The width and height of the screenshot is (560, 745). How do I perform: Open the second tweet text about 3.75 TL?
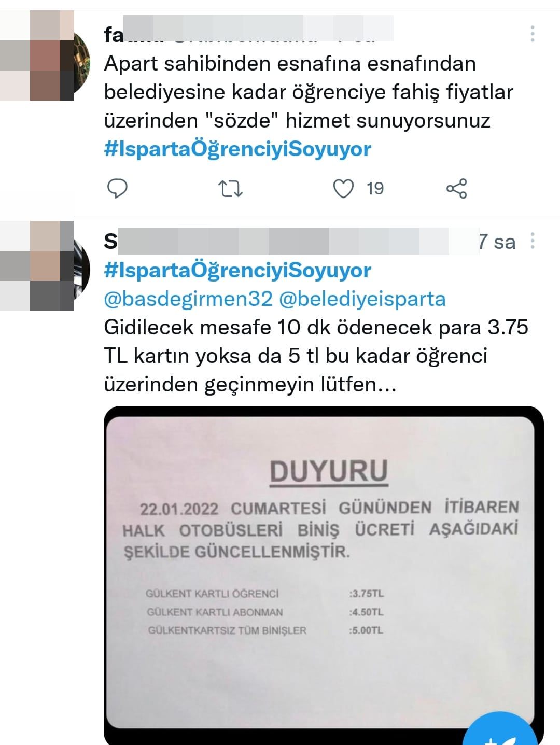[x=316, y=356]
